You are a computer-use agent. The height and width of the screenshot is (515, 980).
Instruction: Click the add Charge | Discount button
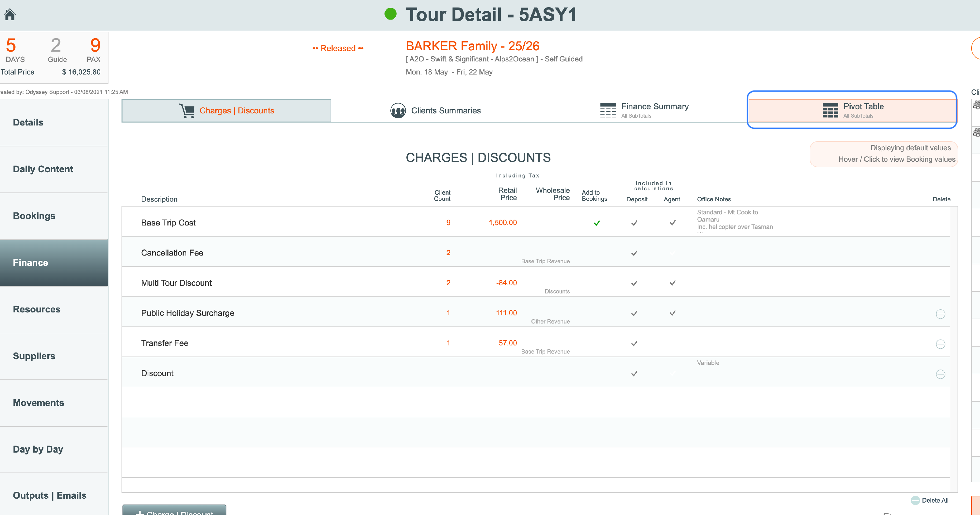[174, 511]
